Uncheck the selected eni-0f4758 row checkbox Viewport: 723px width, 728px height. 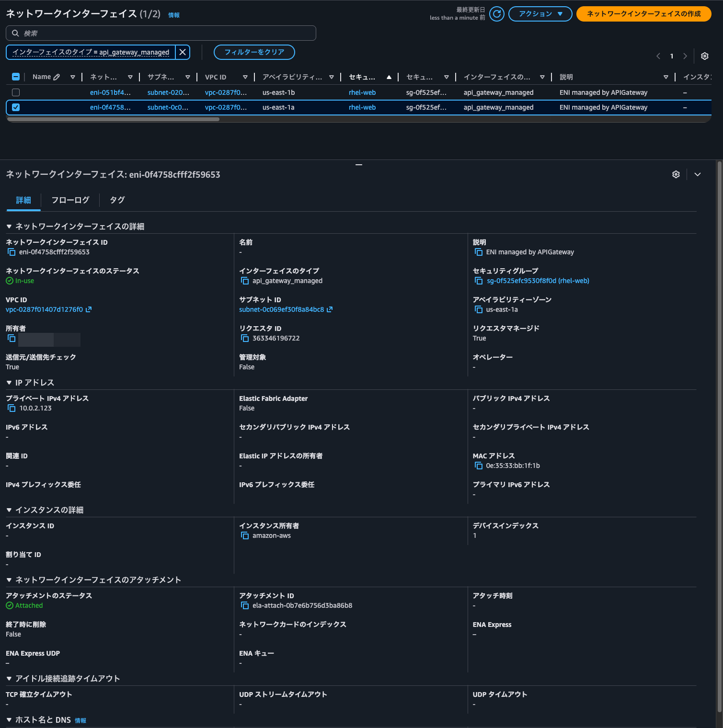pyautogui.click(x=16, y=107)
